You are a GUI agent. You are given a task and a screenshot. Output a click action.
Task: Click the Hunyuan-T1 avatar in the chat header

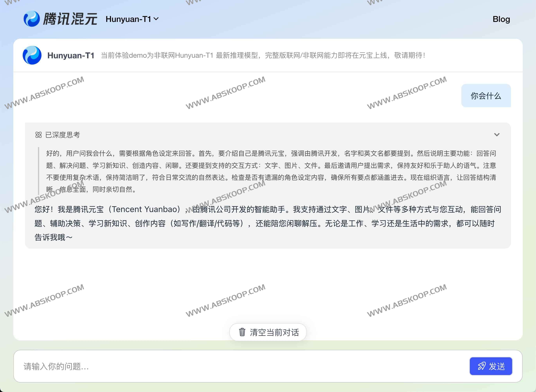pos(32,55)
